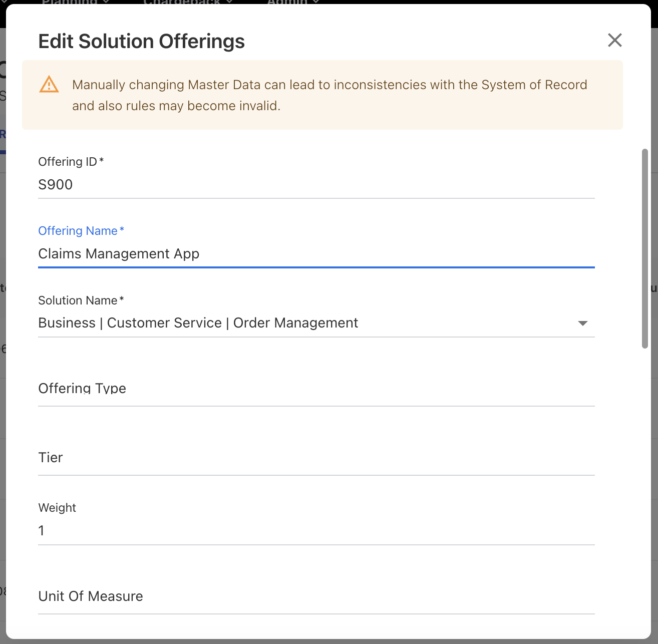Click the Weight label
658x644 pixels.
(x=57, y=508)
